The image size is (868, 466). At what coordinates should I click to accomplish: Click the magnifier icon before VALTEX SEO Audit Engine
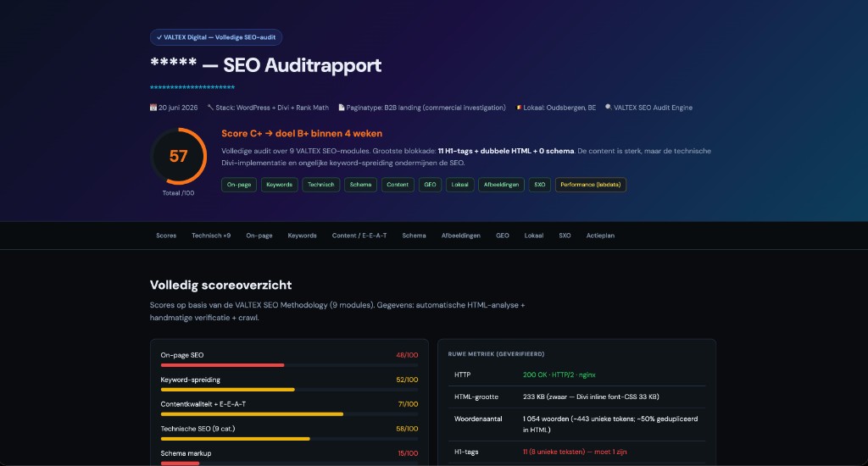[609, 108]
